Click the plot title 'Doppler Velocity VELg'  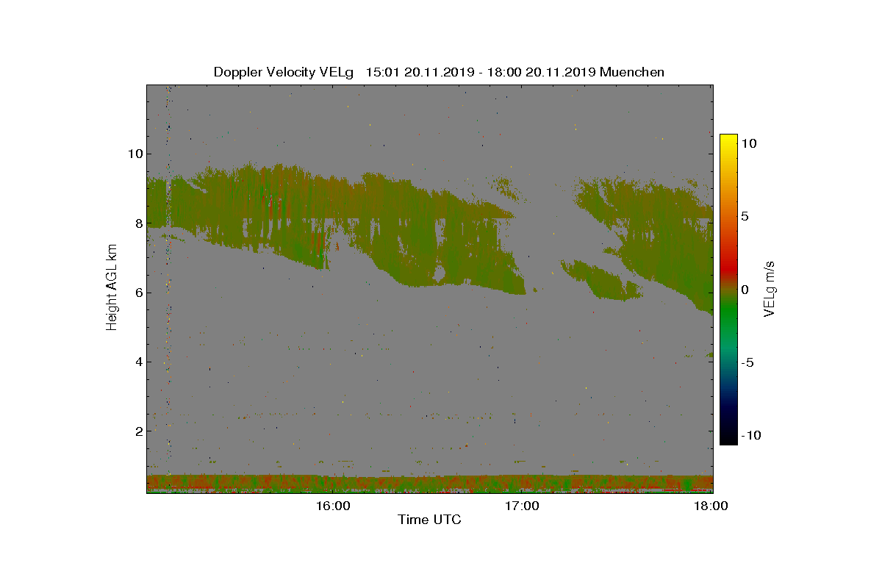(284, 72)
